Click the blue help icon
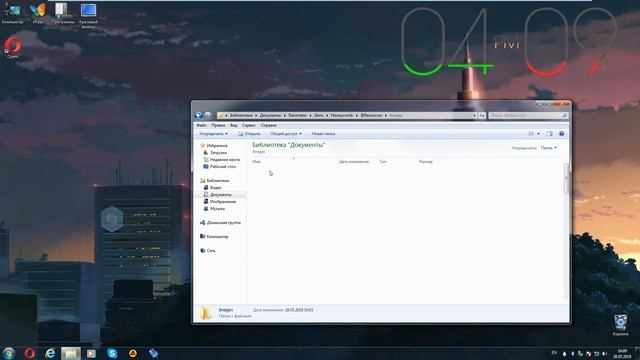 562,134
